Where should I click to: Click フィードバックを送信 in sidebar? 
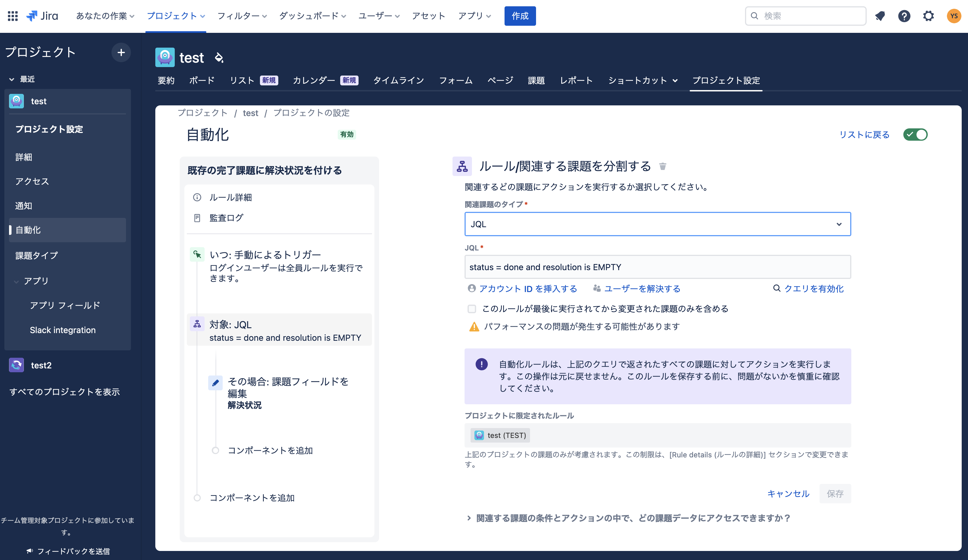point(68,551)
